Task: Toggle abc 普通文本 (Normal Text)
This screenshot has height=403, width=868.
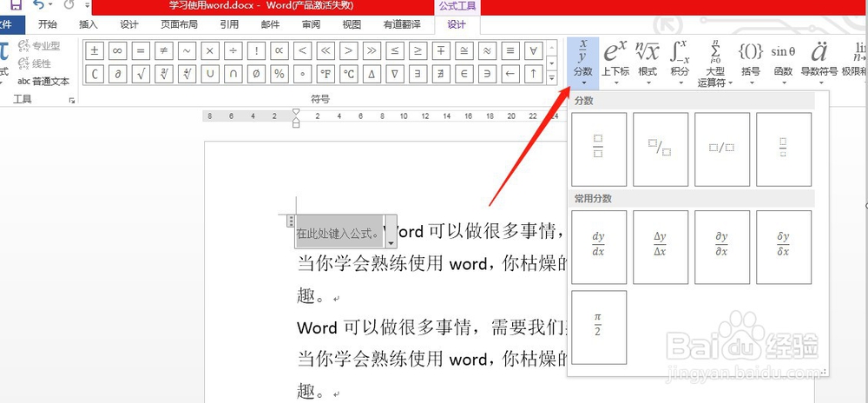Action: 43,82
